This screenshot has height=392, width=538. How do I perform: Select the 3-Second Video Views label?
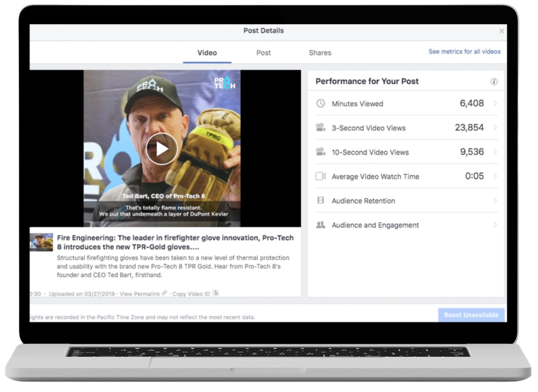click(369, 128)
